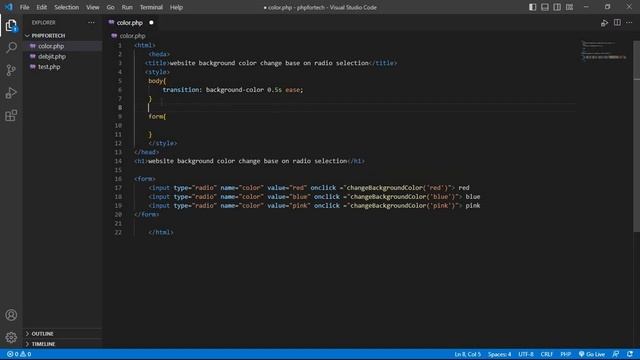Open the Help menu

click(x=176, y=7)
